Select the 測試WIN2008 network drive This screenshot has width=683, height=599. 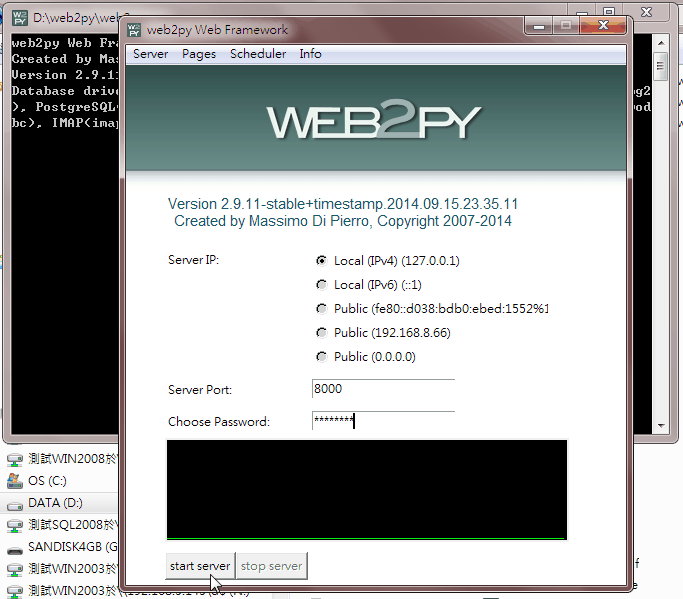(x=72, y=459)
